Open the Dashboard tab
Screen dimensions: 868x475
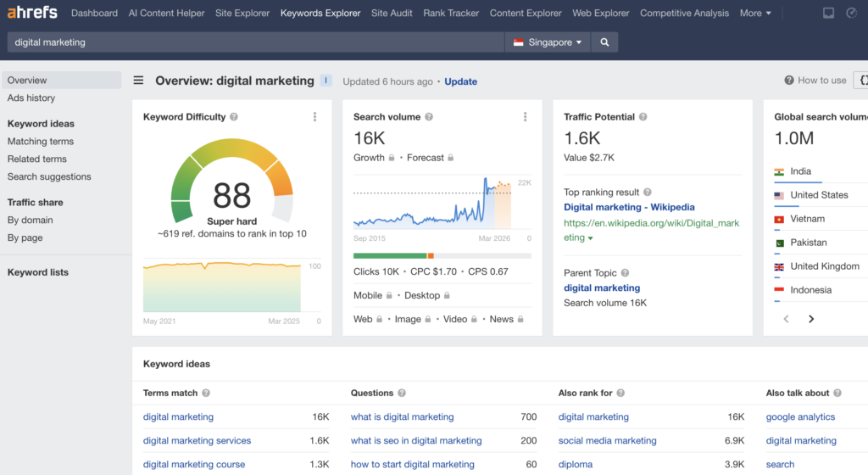[x=94, y=13]
